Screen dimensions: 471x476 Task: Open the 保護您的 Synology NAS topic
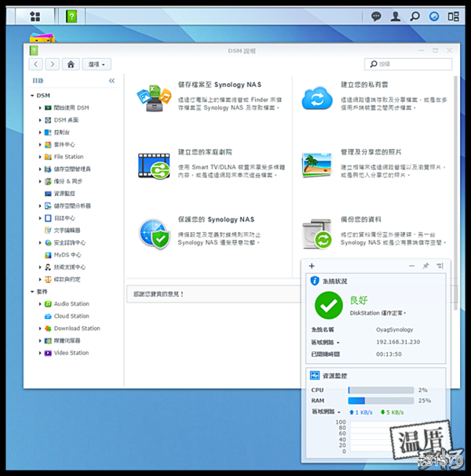click(x=216, y=220)
